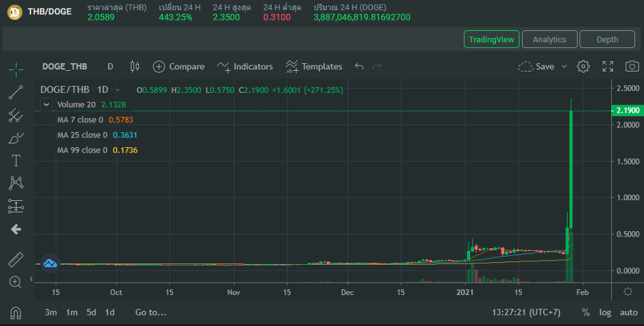Open the pitchfork drawing tool
The image size is (644, 326).
[16, 116]
